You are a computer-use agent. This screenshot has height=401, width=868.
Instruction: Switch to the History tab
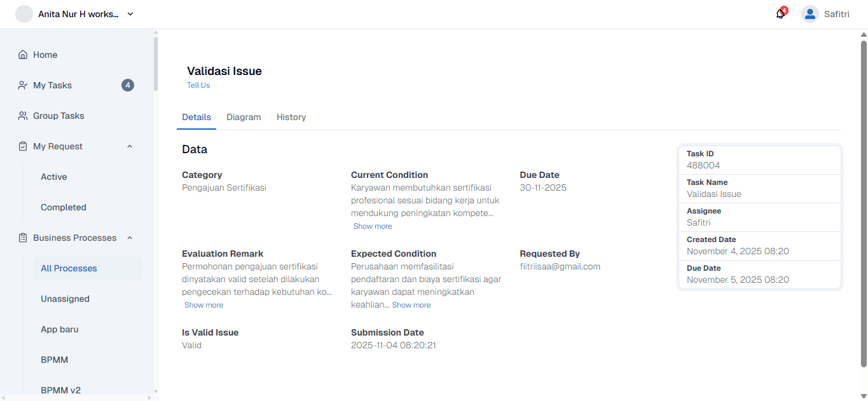[x=291, y=117]
